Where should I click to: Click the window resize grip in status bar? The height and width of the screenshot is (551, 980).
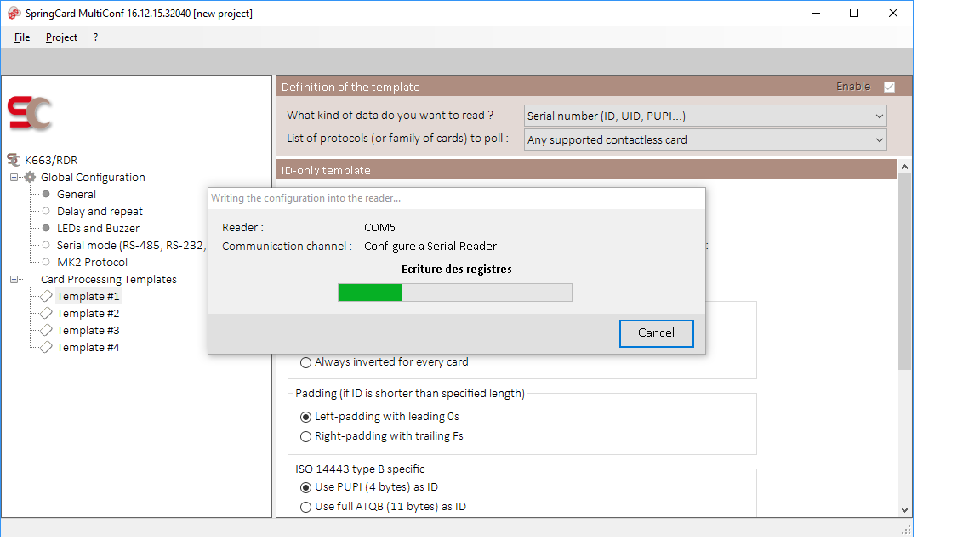(906, 531)
